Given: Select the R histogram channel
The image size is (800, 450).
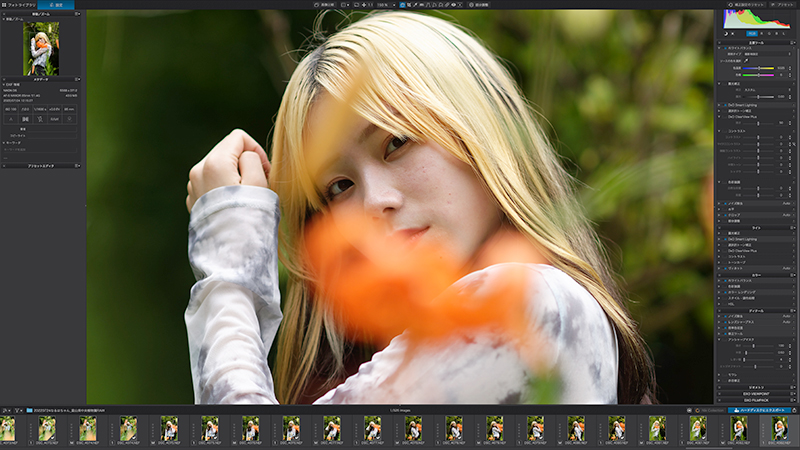Looking at the screenshot, I should 762,34.
